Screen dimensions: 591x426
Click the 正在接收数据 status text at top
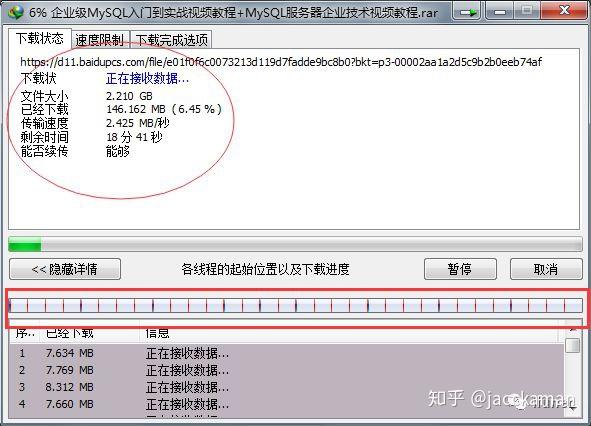point(147,78)
